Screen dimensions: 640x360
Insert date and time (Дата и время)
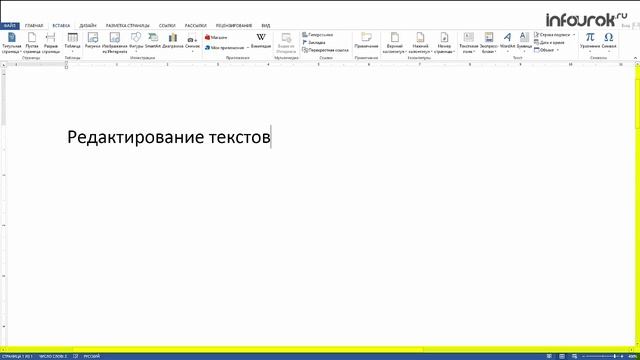[x=549, y=42]
